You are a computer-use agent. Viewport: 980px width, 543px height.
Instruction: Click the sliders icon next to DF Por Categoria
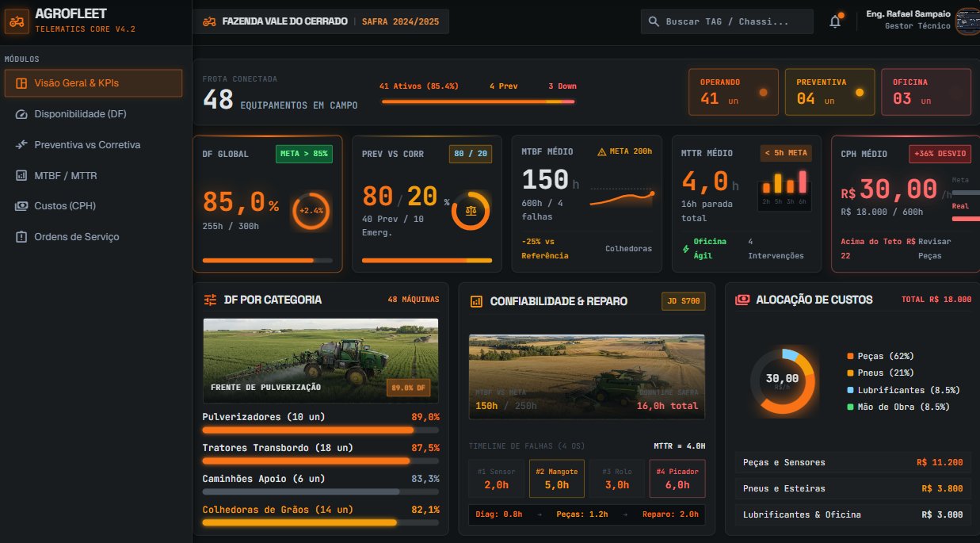click(210, 300)
